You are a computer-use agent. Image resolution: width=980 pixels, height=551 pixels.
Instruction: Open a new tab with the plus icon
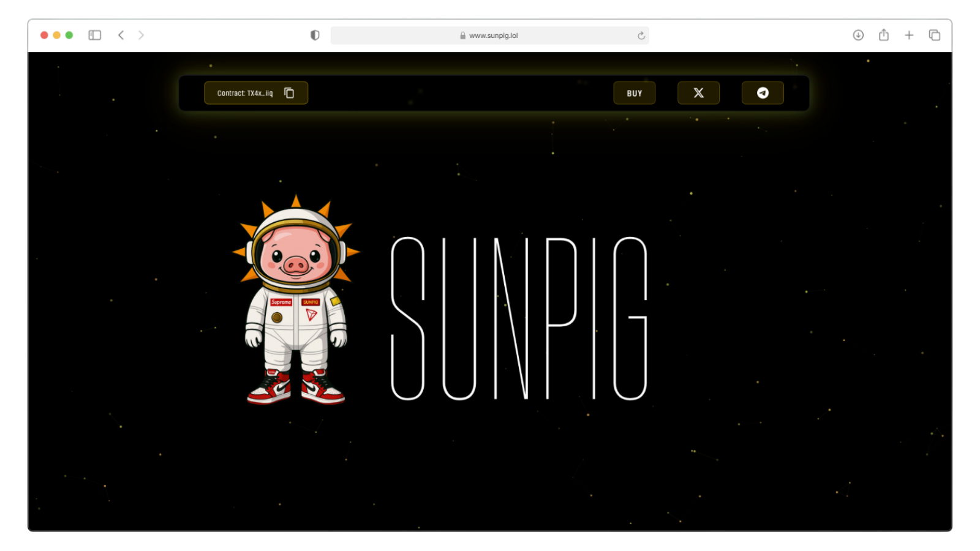pos(909,35)
